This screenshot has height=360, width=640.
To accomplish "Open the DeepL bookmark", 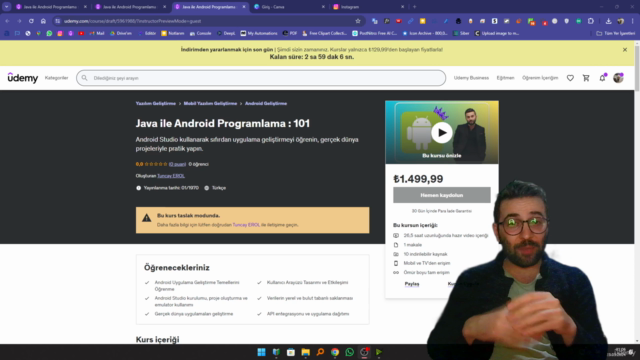I will click(x=226, y=33).
